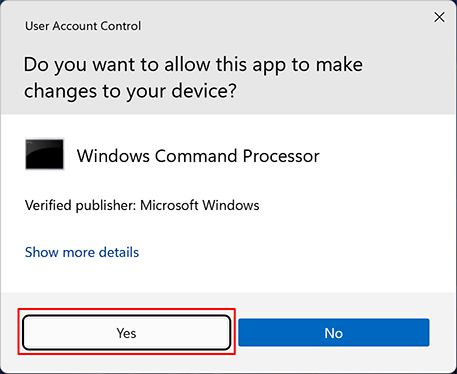The image size is (457, 374).
Task: Decline by clicking the No button
Action: (x=334, y=333)
